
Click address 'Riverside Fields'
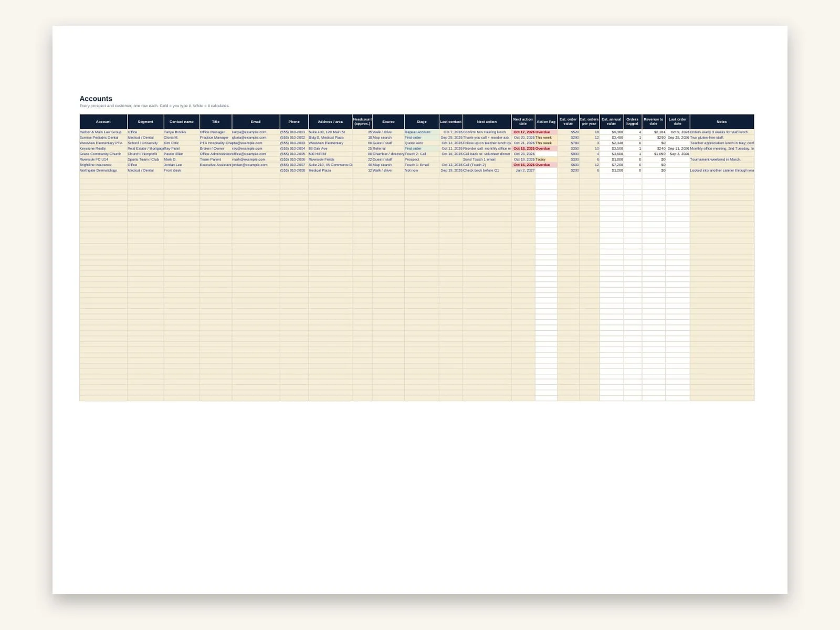click(x=330, y=159)
